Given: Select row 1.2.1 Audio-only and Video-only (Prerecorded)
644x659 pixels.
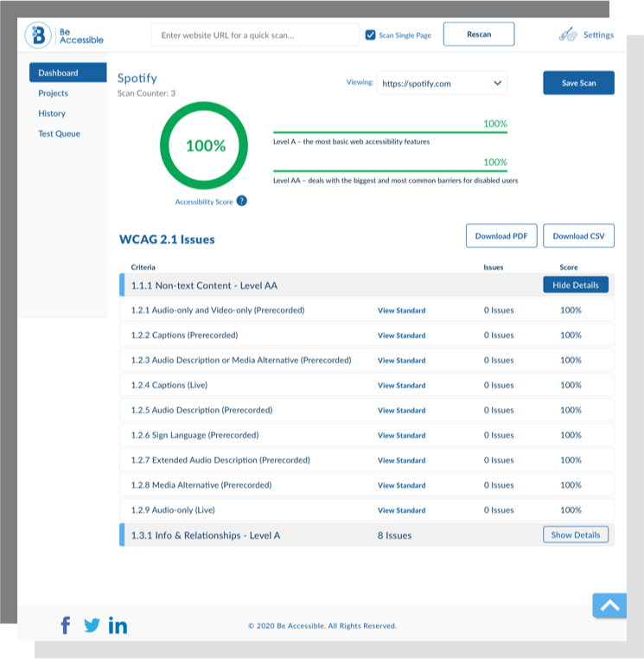Looking at the screenshot, I should [x=367, y=310].
